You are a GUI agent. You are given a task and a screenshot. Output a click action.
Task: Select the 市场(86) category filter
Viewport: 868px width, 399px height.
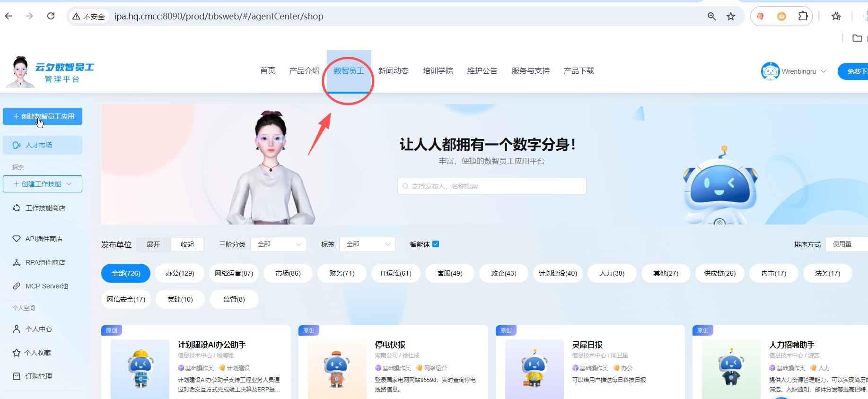pos(288,273)
